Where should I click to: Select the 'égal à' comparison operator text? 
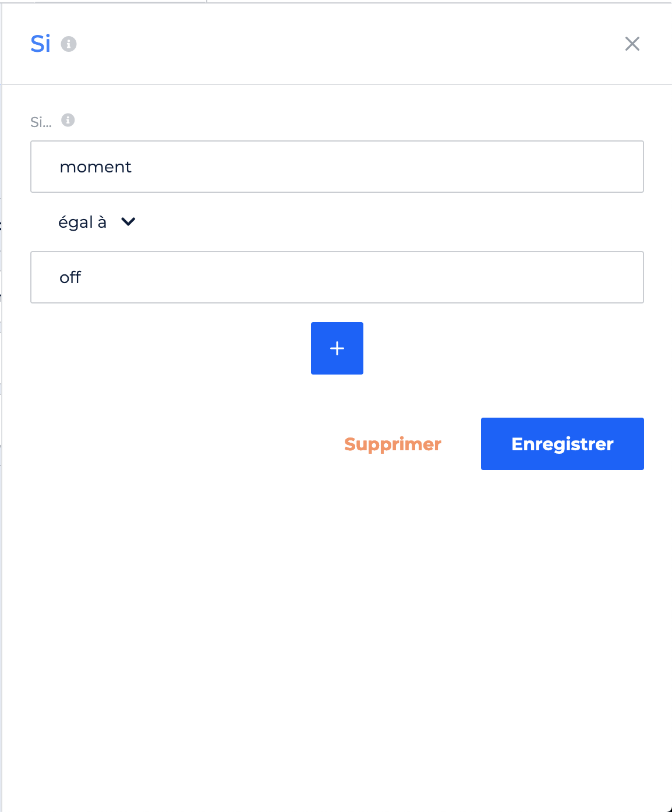point(82,222)
